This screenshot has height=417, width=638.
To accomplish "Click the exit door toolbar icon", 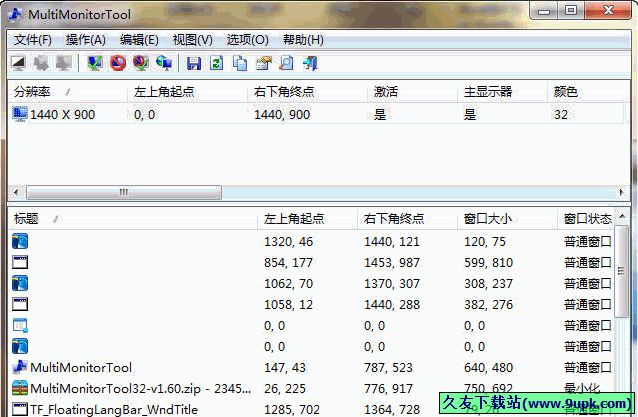I will tap(310, 63).
